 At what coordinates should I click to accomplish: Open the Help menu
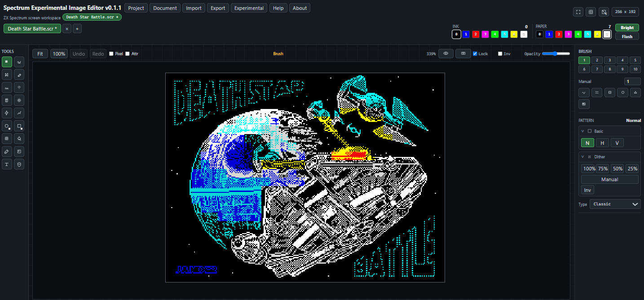click(278, 8)
